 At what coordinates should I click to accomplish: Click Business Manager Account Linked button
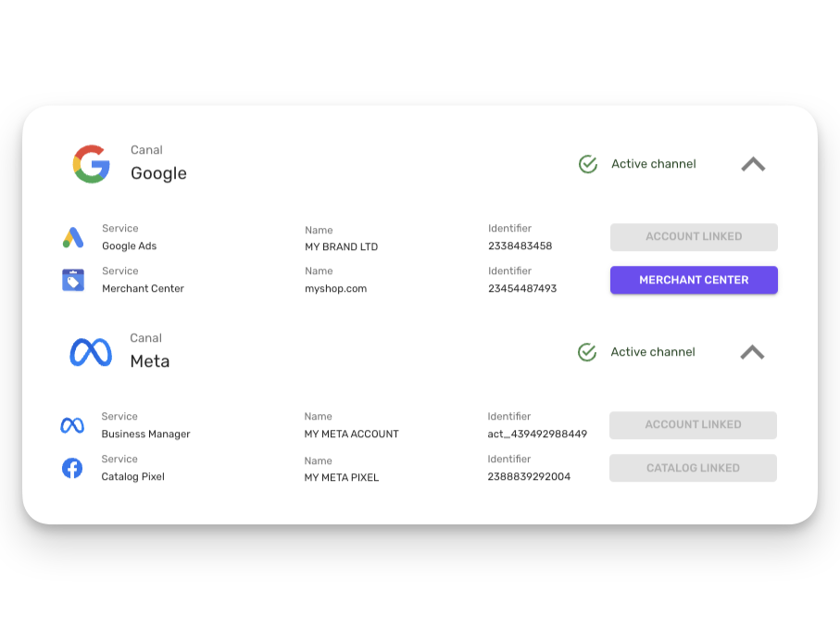tap(693, 425)
